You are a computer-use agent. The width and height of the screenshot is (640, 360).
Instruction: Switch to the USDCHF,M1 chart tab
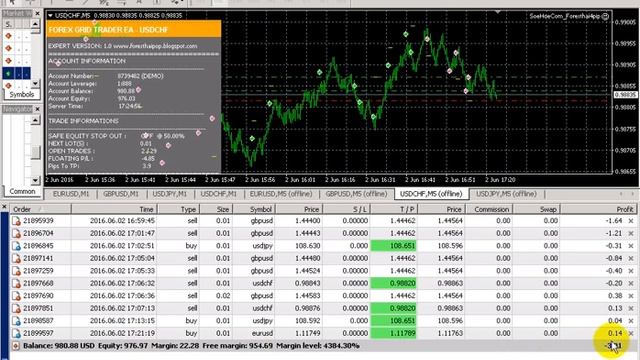pos(219,194)
